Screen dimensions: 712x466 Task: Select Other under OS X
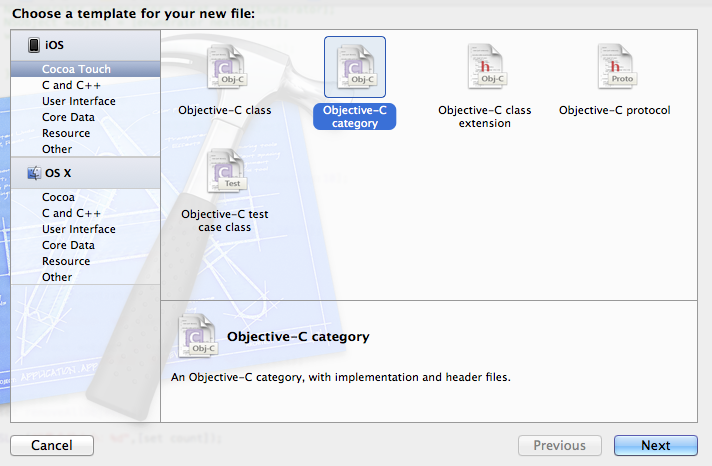85,277
